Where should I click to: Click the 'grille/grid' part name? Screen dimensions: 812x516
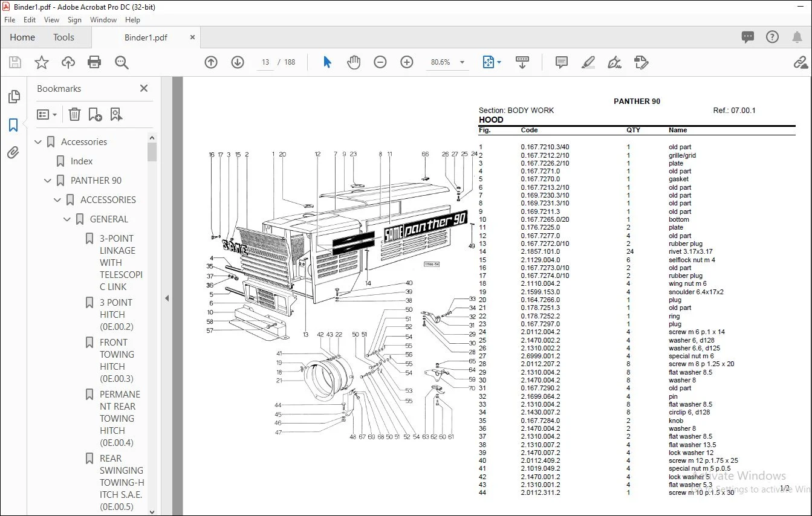(x=682, y=155)
